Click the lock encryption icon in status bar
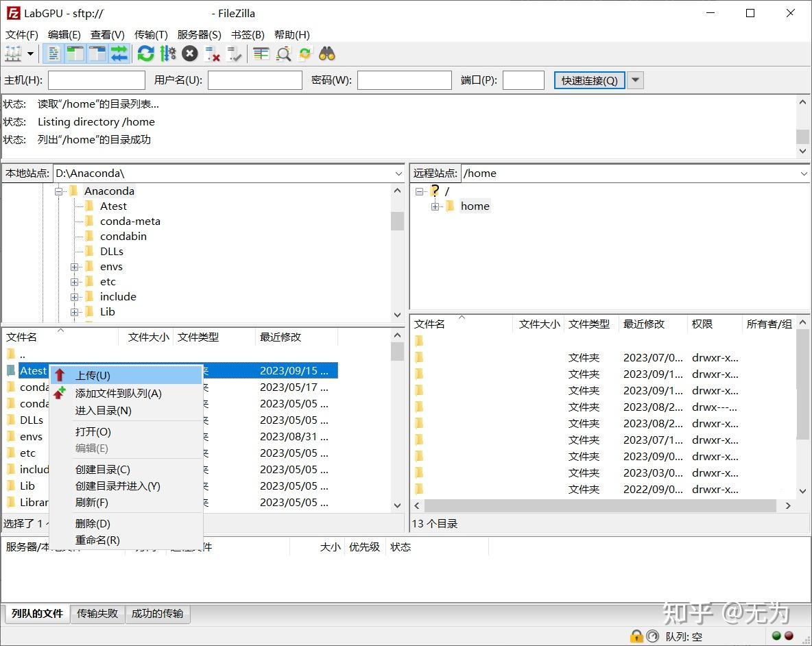Viewport: 812px width, 646px height. click(636, 636)
